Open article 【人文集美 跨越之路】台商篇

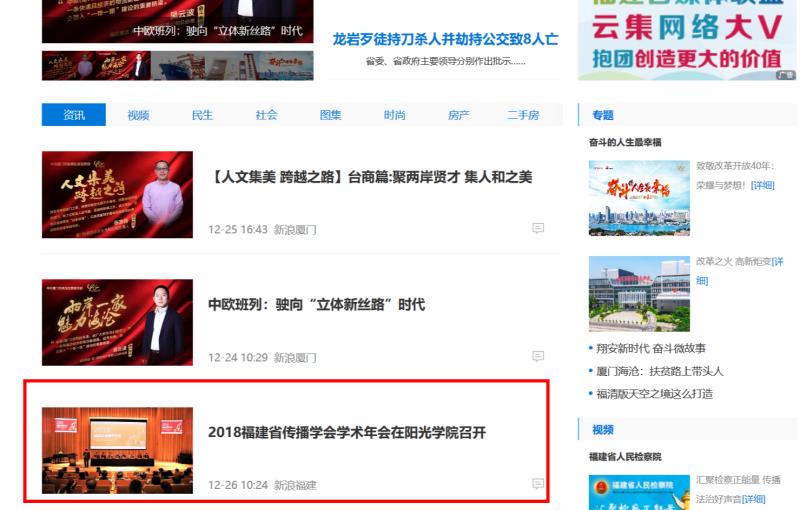pos(370,177)
